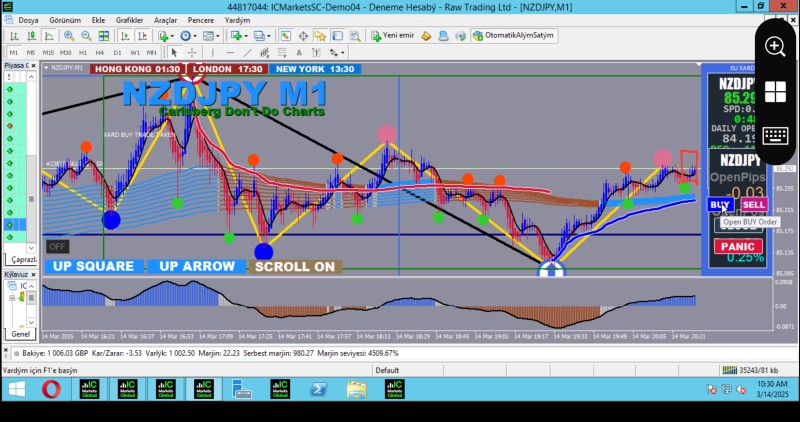Open the Dosya menu
The image size is (800, 422).
[29, 20]
